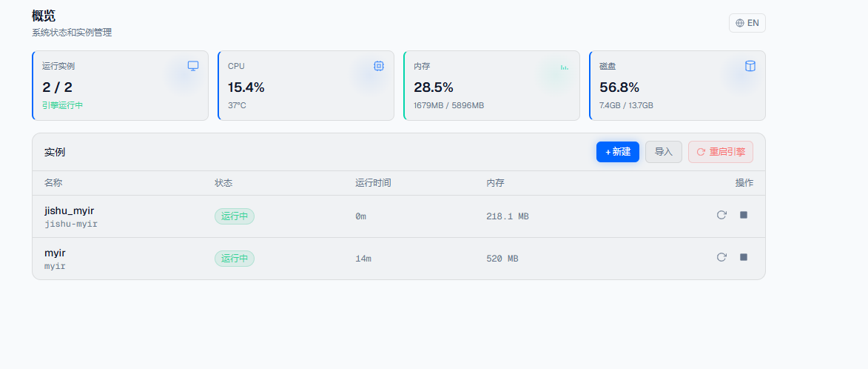Click the 运行中 status badge for myir
This screenshot has width=868, height=369.
coord(235,259)
